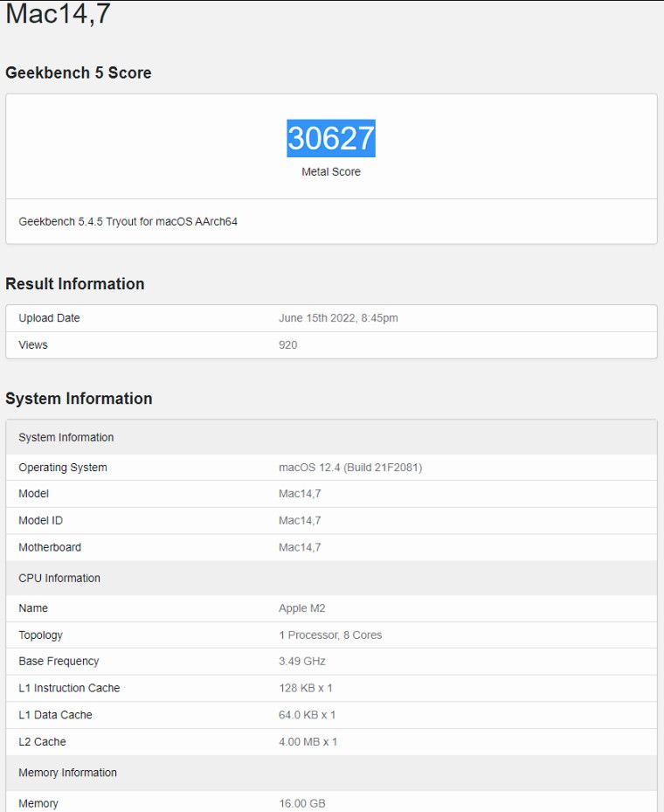Click the highlighted 30627 score
The height and width of the screenshot is (812, 664).
(331, 138)
